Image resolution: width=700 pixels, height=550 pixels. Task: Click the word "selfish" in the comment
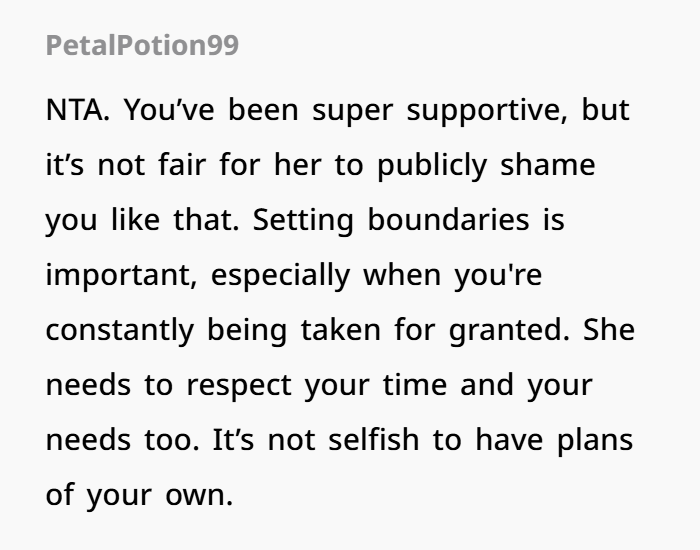pos(374,439)
